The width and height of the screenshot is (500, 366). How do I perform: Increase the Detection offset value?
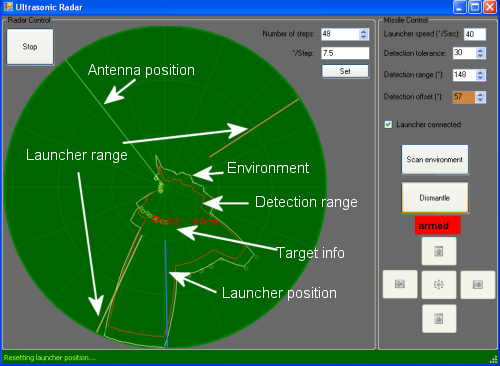pyautogui.click(x=480, y=95)
